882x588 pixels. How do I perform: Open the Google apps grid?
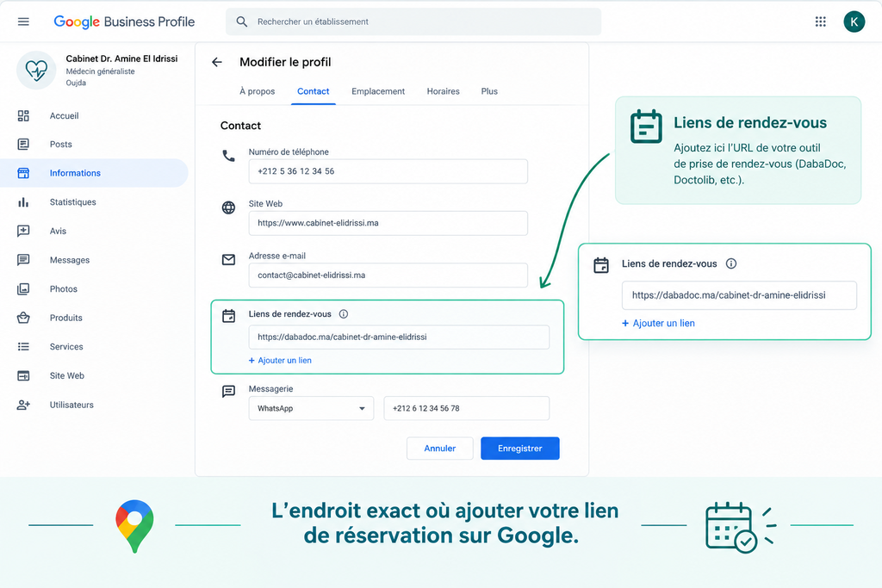[821, 22]
